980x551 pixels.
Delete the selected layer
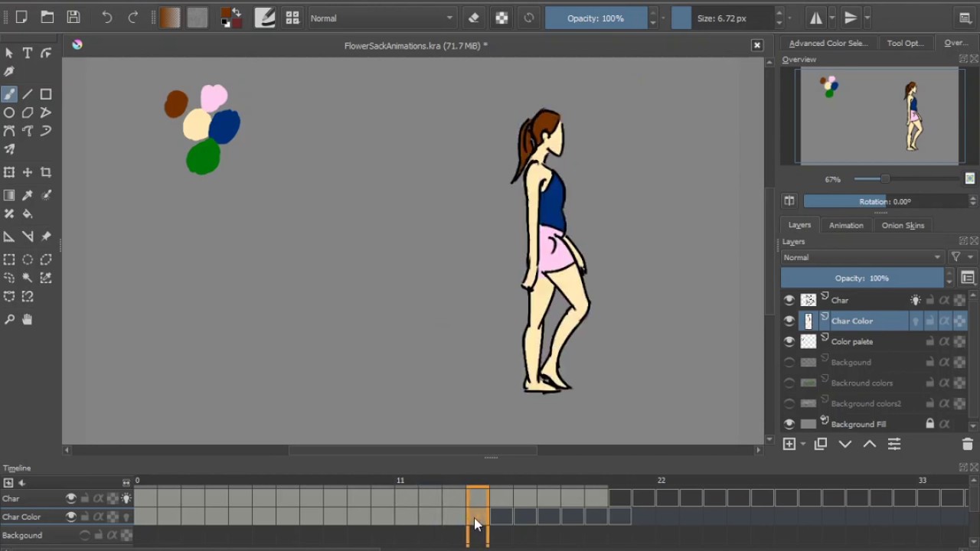point(967,444)
